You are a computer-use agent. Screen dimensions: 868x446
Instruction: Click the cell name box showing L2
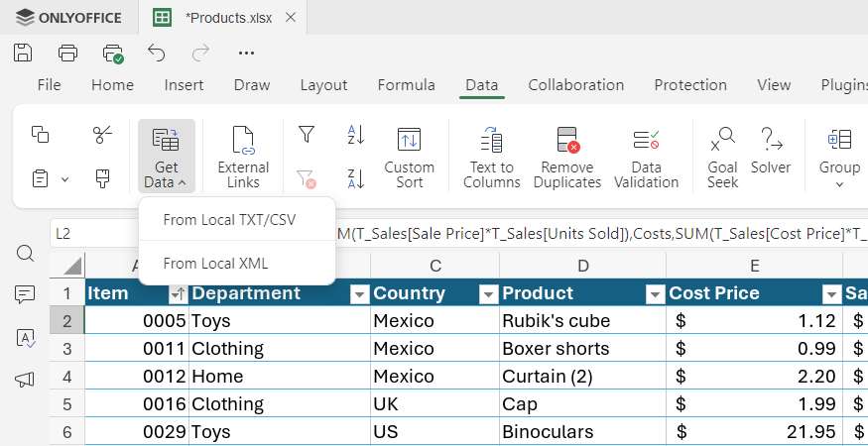(94, 234)
